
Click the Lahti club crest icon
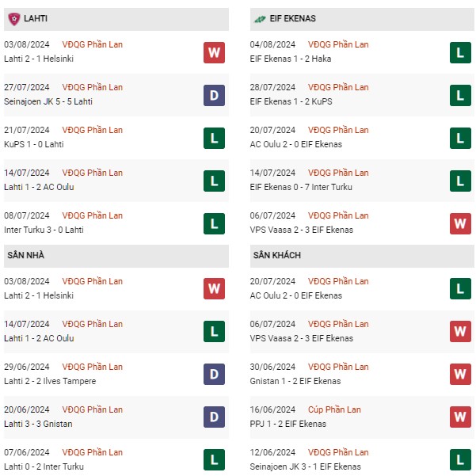click(x=14, y=19)
